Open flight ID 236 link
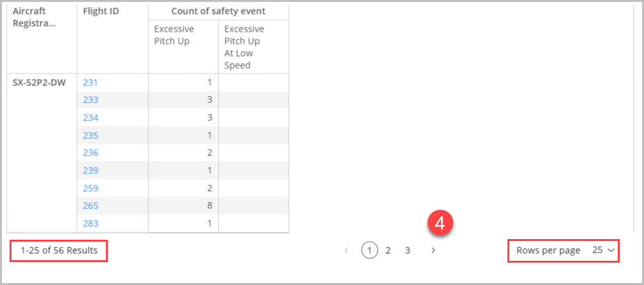The width and height of the screenshot is (644, 285). [91, 153]
